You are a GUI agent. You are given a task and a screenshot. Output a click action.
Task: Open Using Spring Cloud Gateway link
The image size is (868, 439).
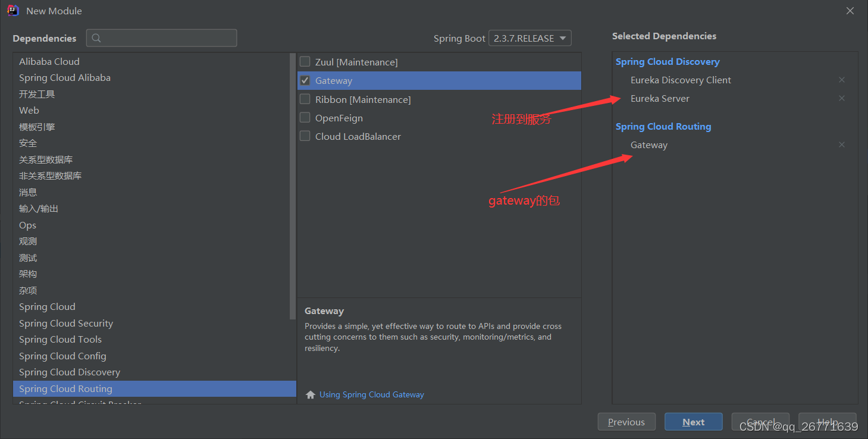point(372,394)
